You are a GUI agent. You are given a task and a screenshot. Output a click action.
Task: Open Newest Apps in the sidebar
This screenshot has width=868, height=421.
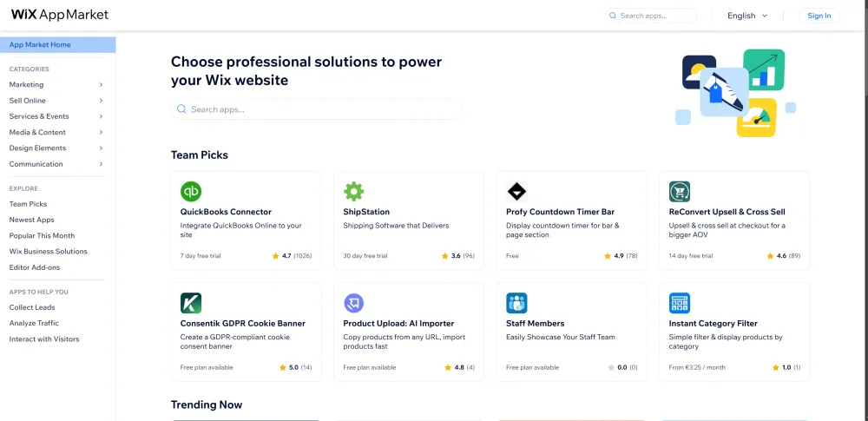[32, 220]
